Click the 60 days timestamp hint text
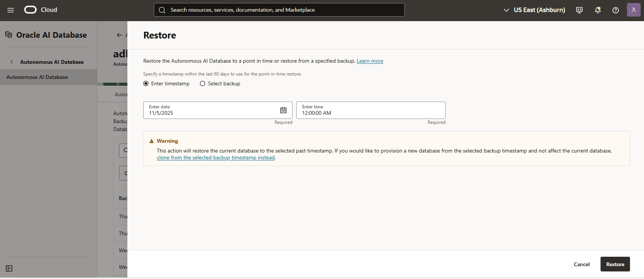The width and height of the screenshot is (644, 279). pyautogui.click(x=222, y=74)
